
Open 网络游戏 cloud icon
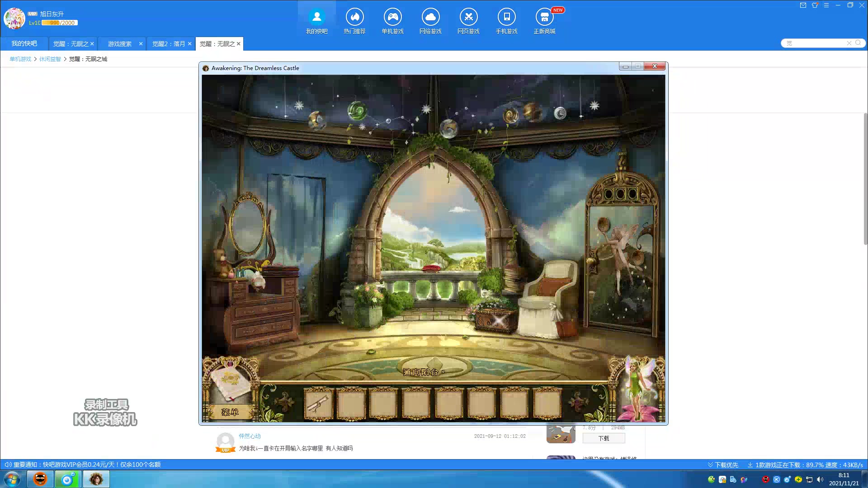[430, 17]
